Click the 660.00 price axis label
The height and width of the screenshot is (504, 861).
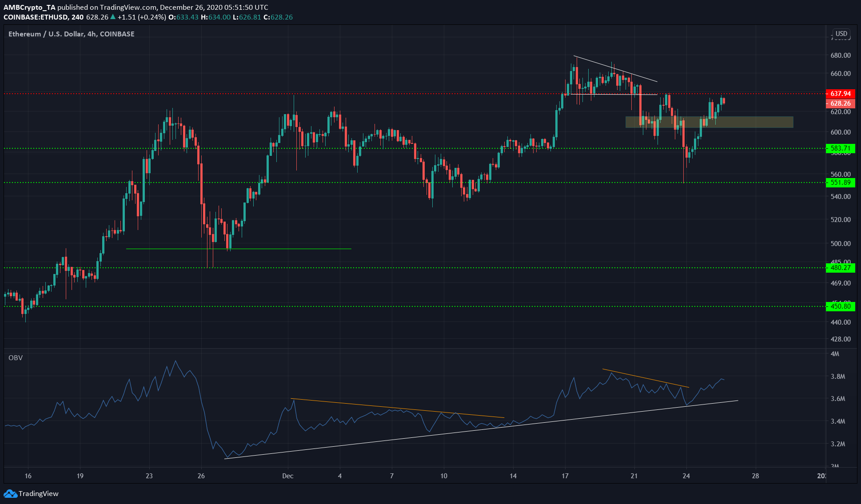(x=841, y=74)
